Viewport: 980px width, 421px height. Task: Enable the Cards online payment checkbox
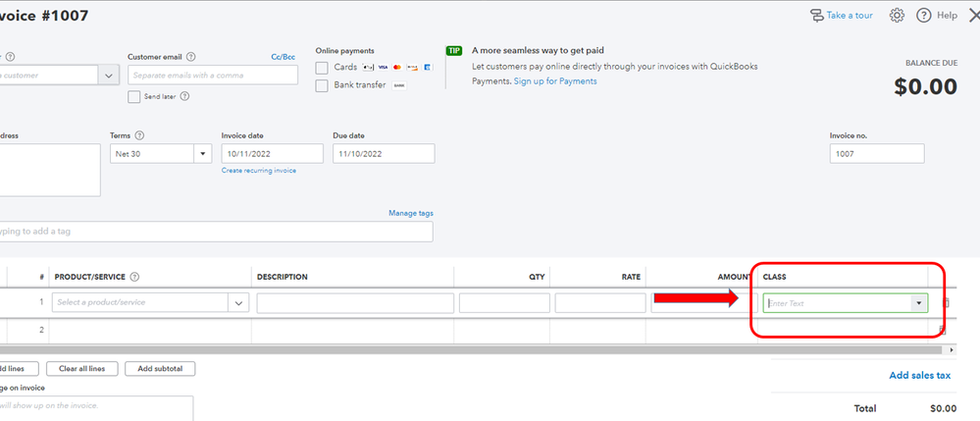(322, 68)
